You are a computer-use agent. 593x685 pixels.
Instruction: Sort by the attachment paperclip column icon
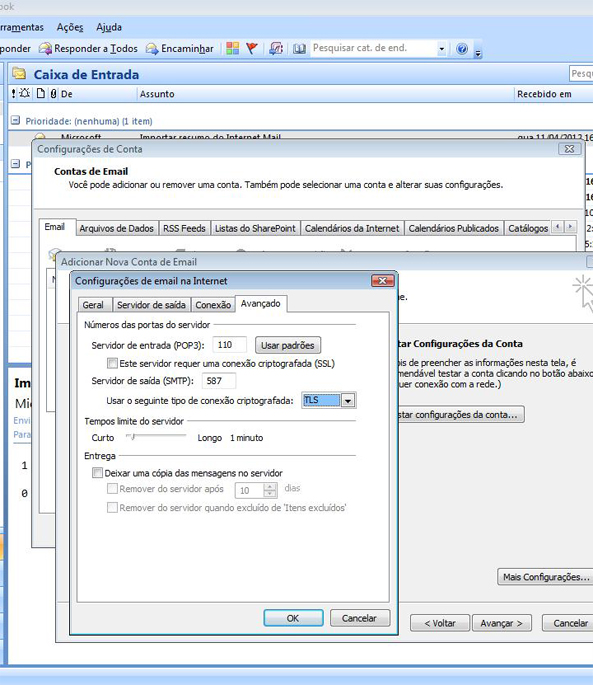[53, 93]
